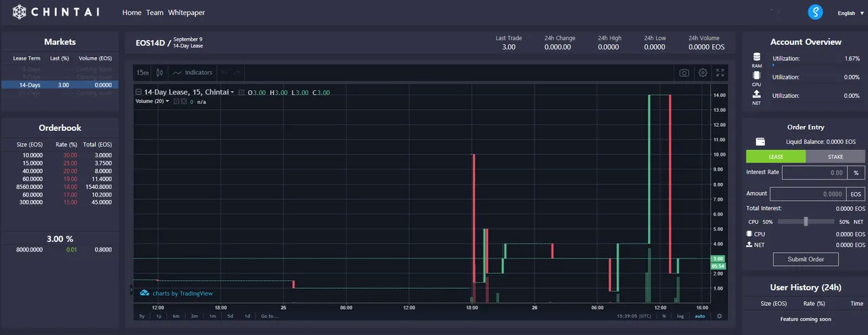Open the candlestick chart style selector
The width and height of the screenshot is (868, 335).
(160, 73)
